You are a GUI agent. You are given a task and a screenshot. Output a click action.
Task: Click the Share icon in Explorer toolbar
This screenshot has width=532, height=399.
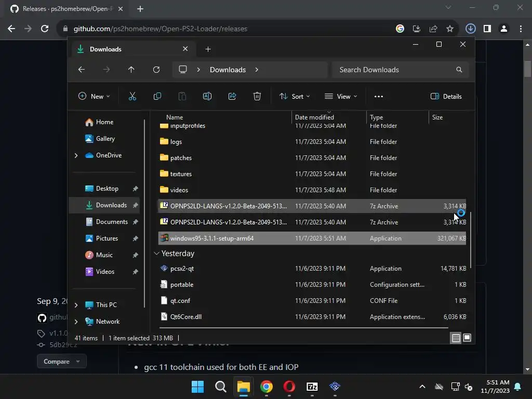232,96
